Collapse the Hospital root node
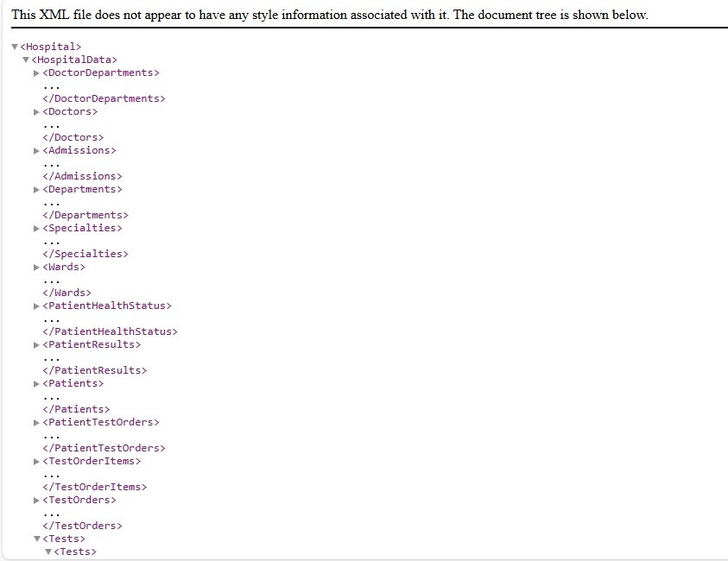 tap(15, 47)
